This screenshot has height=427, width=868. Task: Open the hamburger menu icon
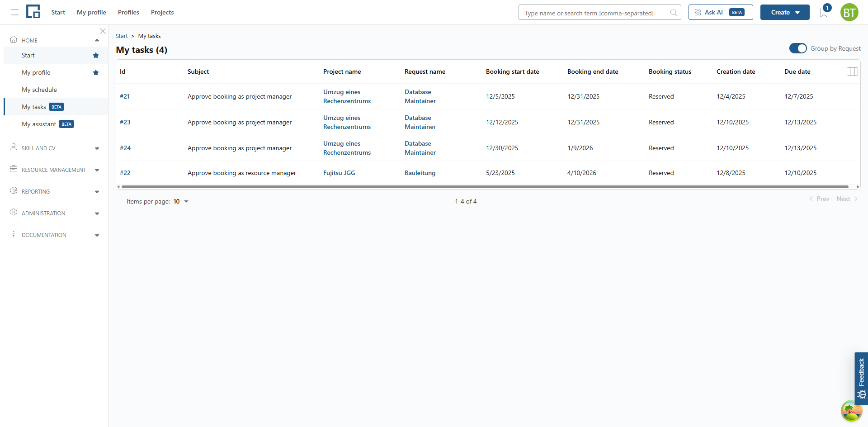(14, 12)
